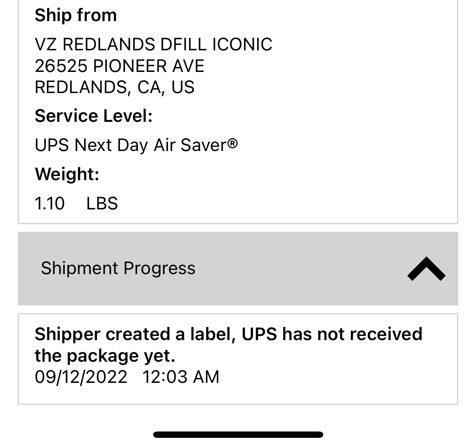
Task: Tap the 'Shipper created a label' status message
Action: tap(228, 334)
